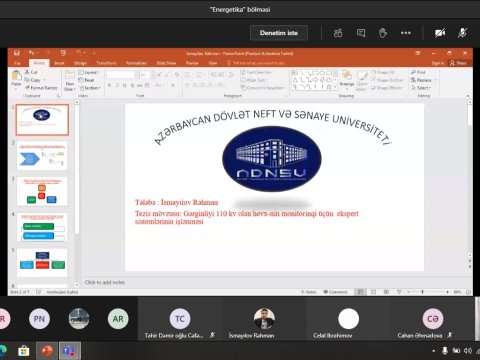Open Microsoft Store from the taskbar
The width and height of the screenshot is (480, 360).
(24, 351)
